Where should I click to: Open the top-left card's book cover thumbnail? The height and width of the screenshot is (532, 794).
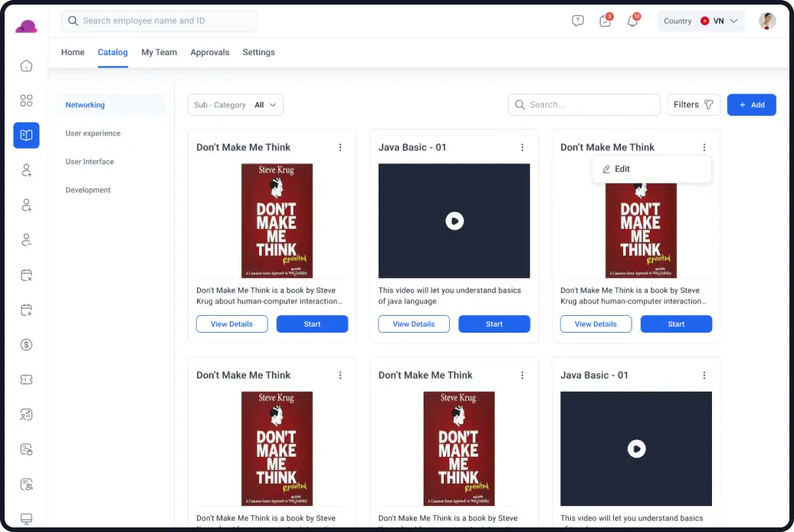(277, 221)
